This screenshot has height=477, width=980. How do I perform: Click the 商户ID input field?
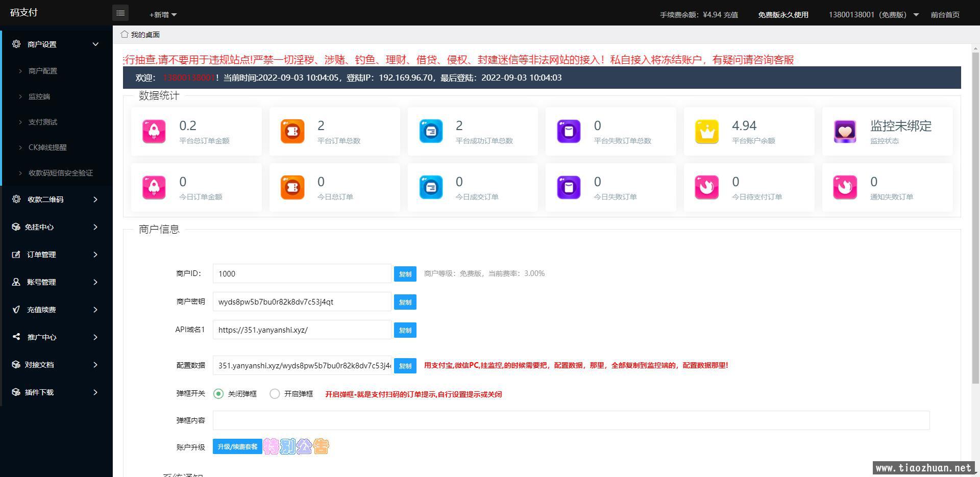pyautogui.click(x=302, y=273)
